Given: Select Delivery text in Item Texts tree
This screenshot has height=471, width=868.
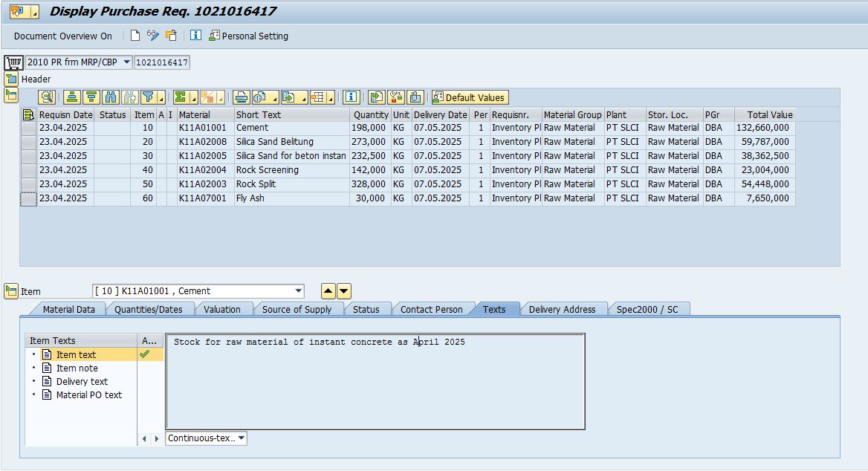Looking at the screenshot, I should (x=82, y=381).
